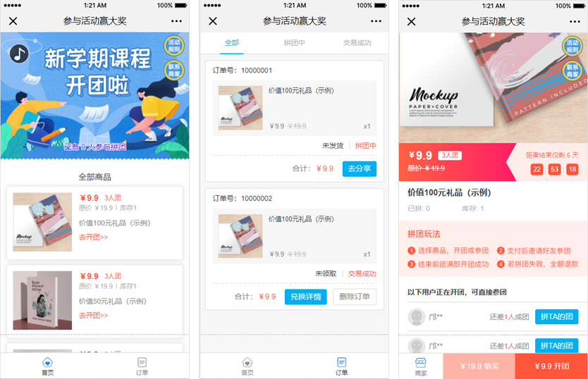Open more options menu on right phone
Viewport: 588px width, 379px height.
pos(575,21)
